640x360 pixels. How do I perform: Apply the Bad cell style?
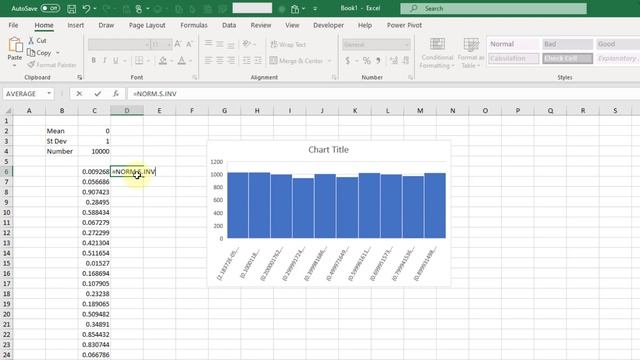567,44
